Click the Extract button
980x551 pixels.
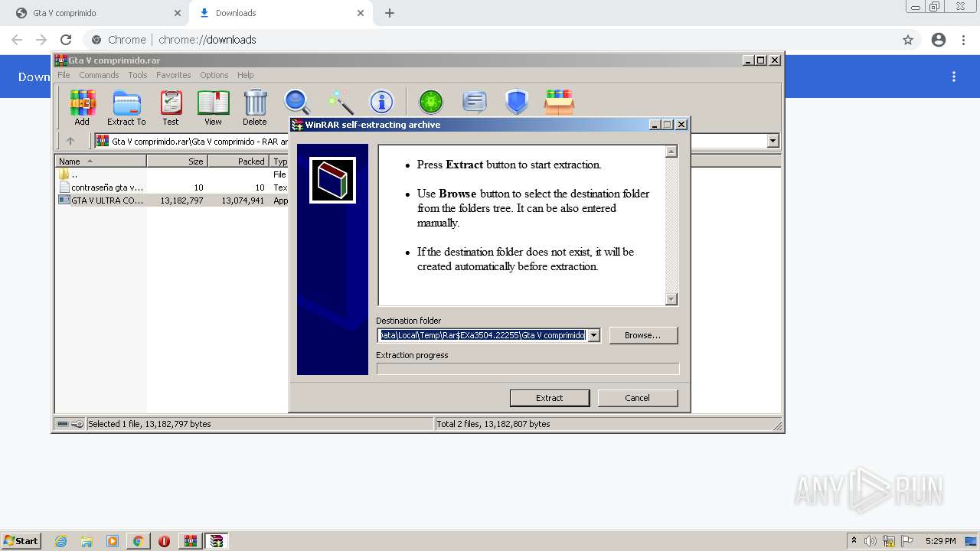550,398
